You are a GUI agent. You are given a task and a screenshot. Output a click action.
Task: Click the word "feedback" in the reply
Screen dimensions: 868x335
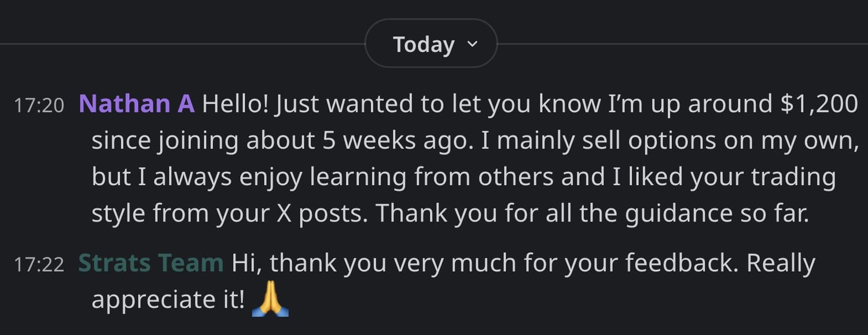(x=683, y=263)
